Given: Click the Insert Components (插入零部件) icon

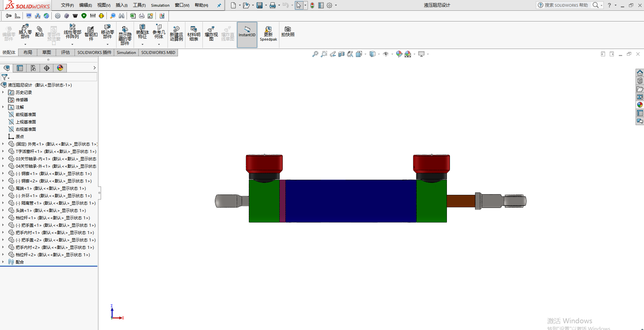Looking at the screenshot, I should coord(25,32).
